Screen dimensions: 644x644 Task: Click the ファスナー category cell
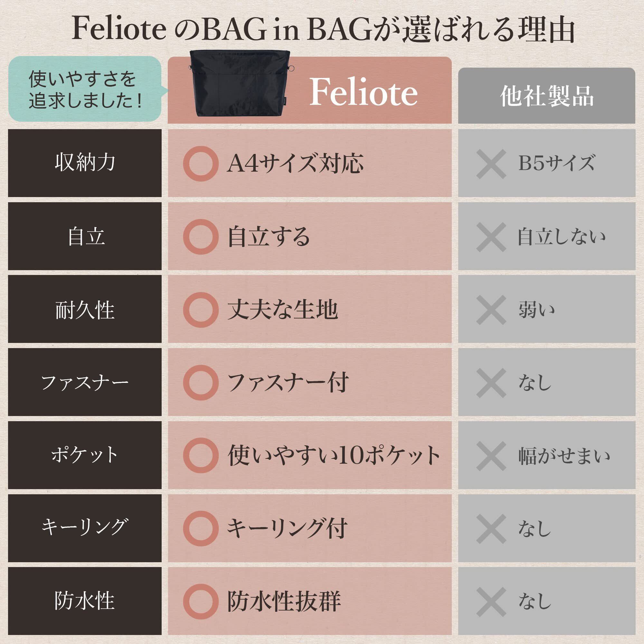pyautogui.click(x=85, y=382)
